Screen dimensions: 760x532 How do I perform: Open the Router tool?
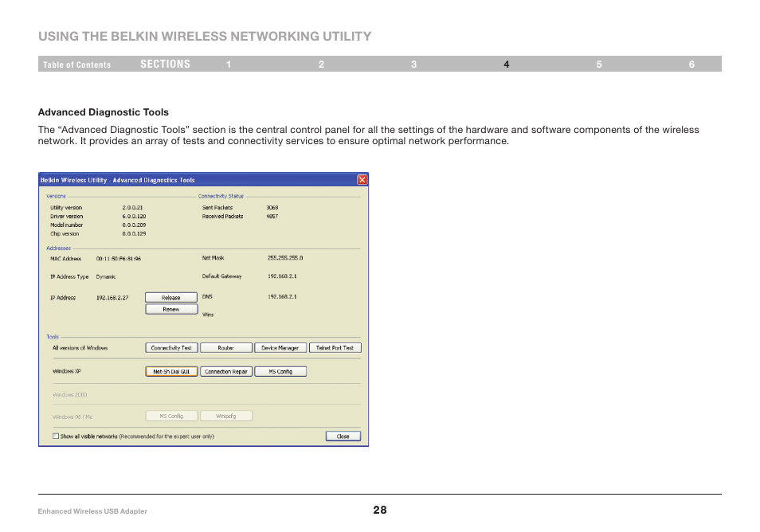[x=226, y=348]
